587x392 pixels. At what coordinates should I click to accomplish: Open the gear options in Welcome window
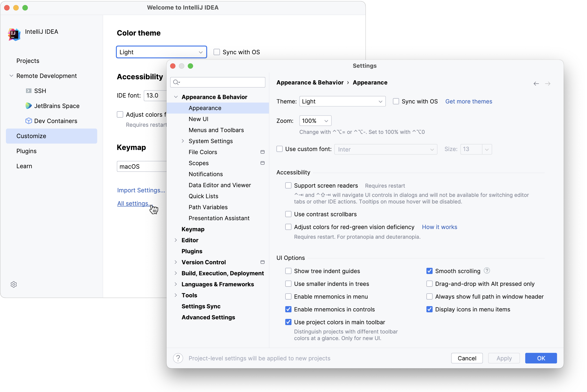pyautogui.click(x=14, y=284)
